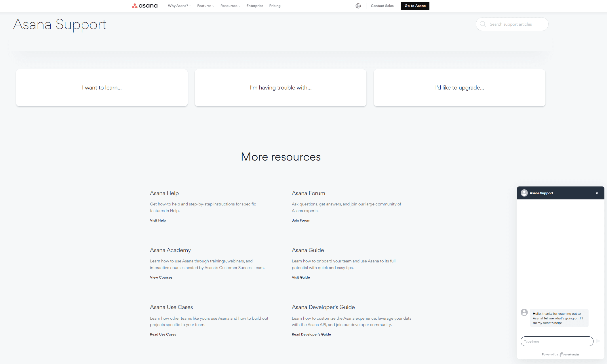Click the Asana Guide heading

pyautogui.click(x=308, y=250)
